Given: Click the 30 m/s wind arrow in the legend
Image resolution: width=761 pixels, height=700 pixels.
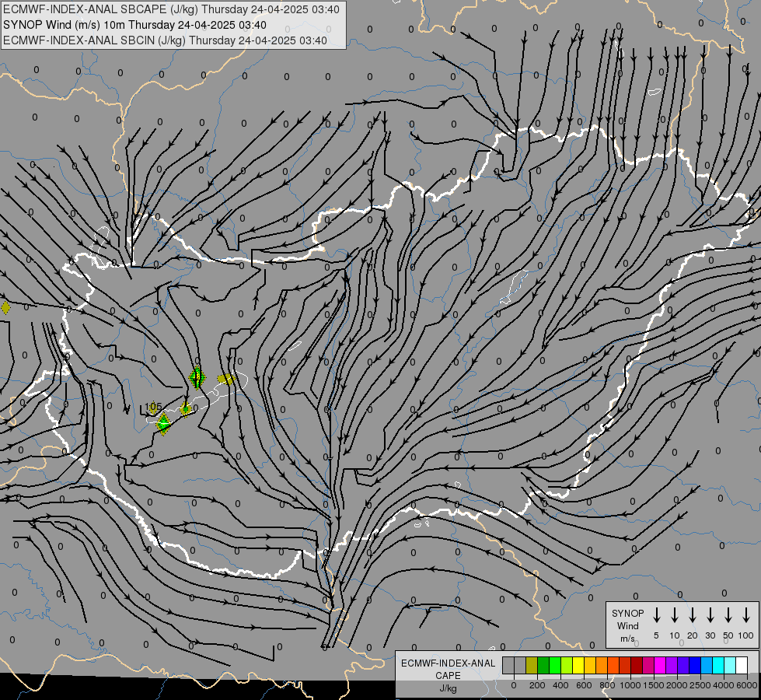Looking at the screenshot, I should click(x=710, y=614).
